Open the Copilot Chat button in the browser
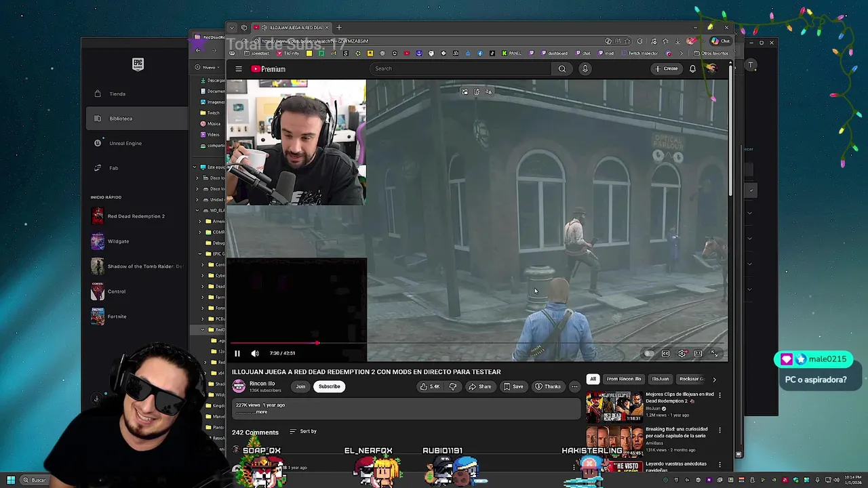 pos(721,41)
